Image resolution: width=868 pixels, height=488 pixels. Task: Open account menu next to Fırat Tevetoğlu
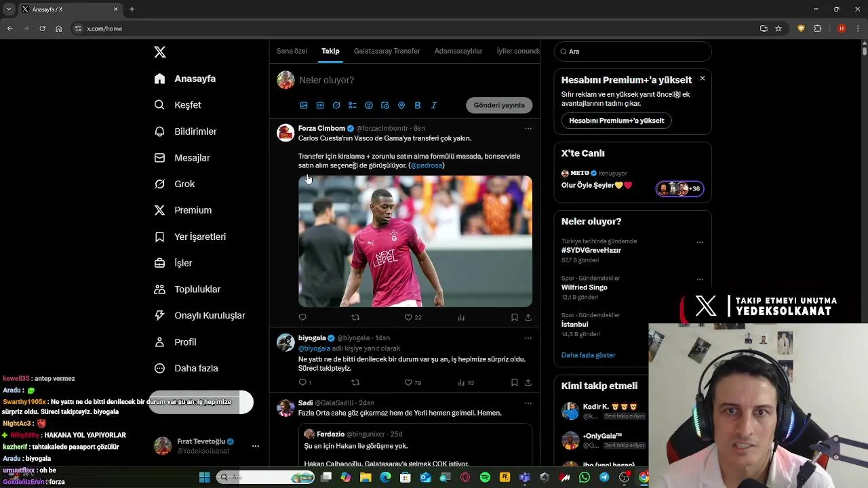(x=256, y=446)
